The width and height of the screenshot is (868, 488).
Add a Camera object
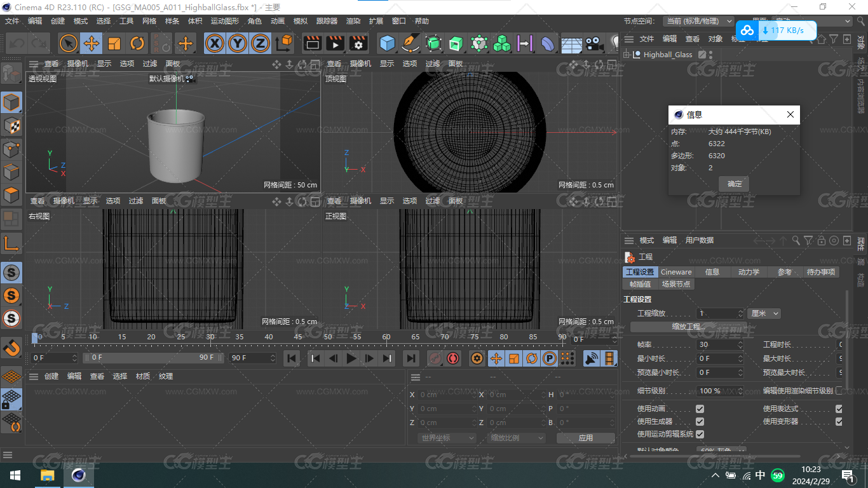point(594,43)
